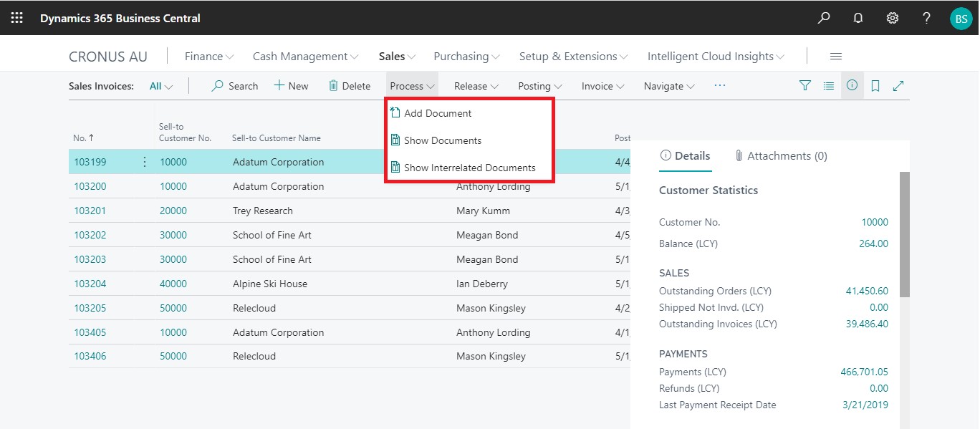Screen dimensions: 980x429
Task: Toggle the FactBox information pane
Action: (852, 86)
